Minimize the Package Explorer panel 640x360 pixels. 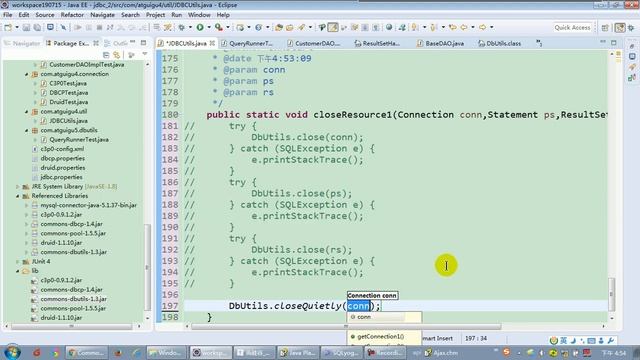point(133,42)
